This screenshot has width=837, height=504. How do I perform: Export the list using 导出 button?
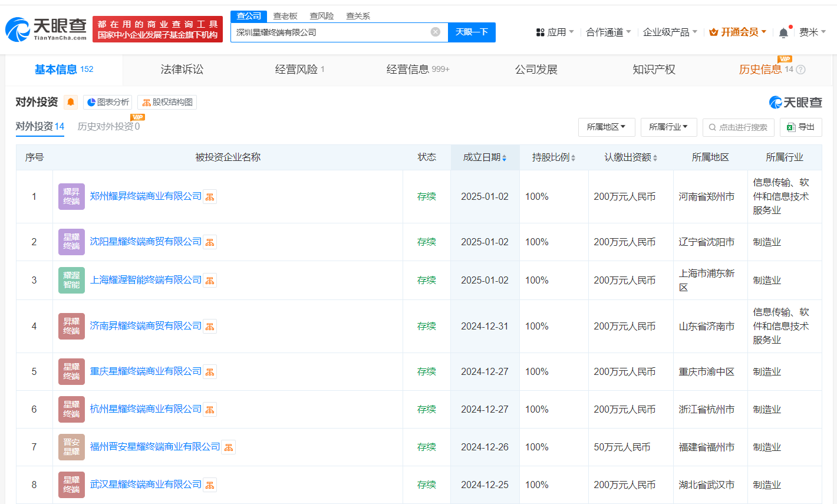tap(800, 127)
